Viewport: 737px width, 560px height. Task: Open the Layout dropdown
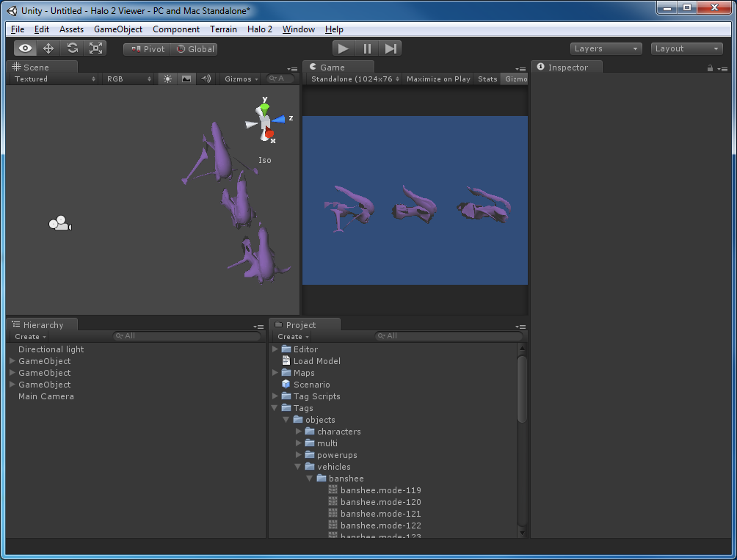pyautogui.click(x=687, y=48)
